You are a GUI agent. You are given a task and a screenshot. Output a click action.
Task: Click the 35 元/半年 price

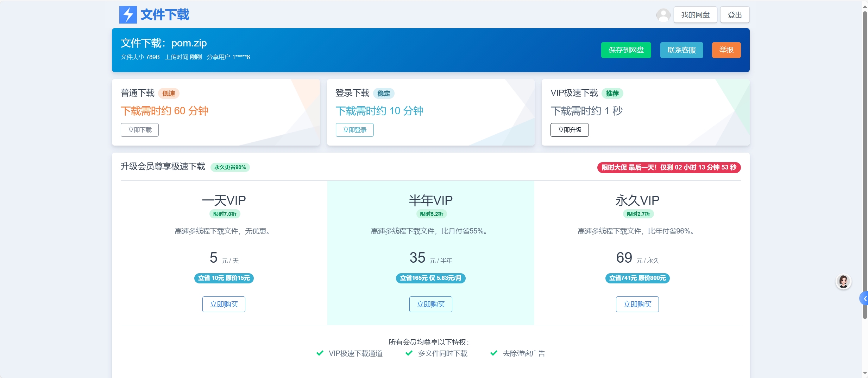tap(431, 258)
